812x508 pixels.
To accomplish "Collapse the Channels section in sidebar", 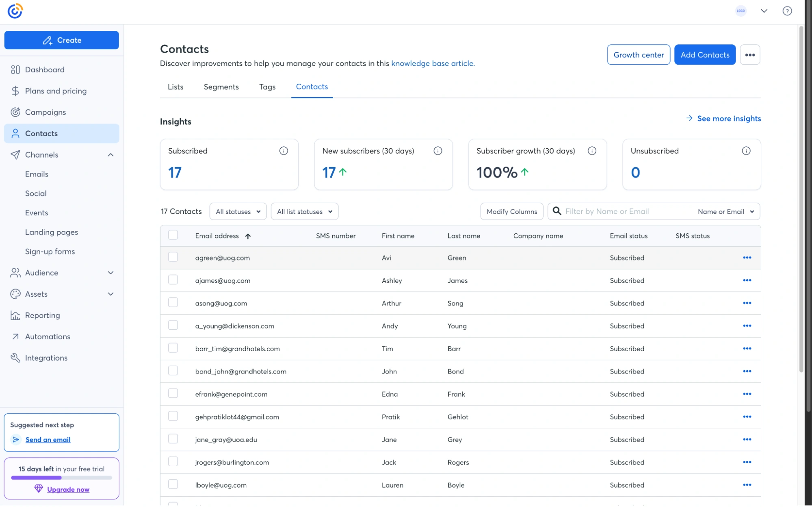I will 110,154.
